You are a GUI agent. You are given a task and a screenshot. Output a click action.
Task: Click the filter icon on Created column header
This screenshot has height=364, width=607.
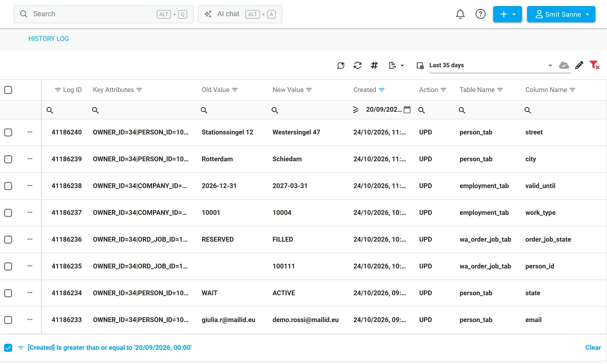[x=382, y=90]
